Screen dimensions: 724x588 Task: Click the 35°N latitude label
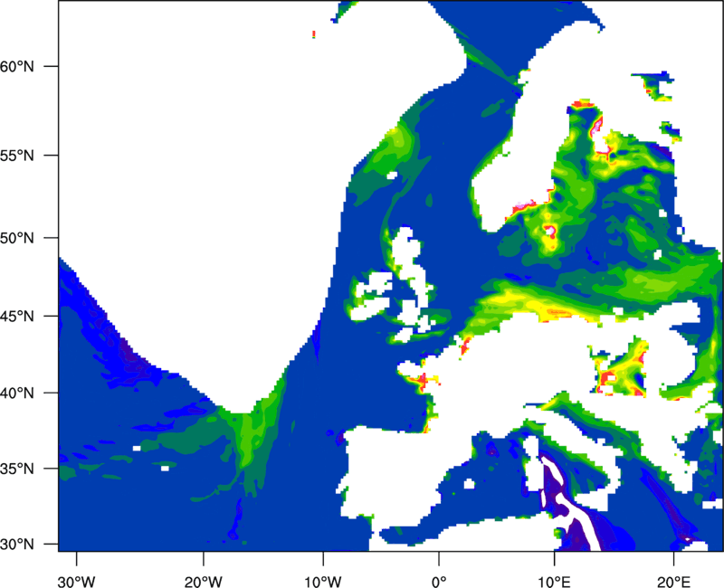point(17,469)
